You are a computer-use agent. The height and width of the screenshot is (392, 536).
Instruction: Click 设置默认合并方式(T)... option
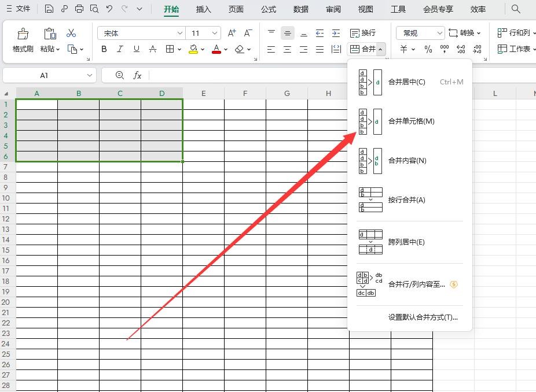point(423,317)
